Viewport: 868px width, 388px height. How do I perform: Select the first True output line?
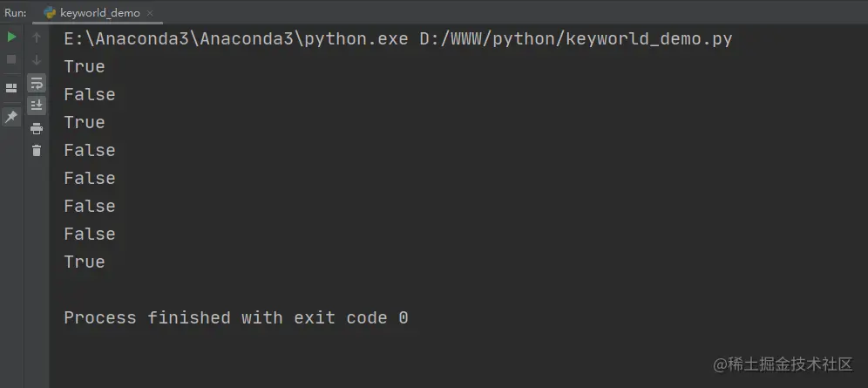pos(85,67)
